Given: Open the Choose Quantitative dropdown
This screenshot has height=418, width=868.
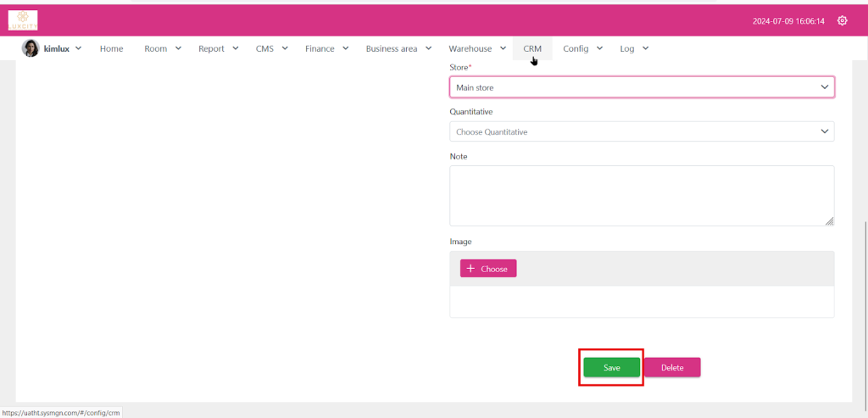Looking at the screenshot, I should 641,131.
